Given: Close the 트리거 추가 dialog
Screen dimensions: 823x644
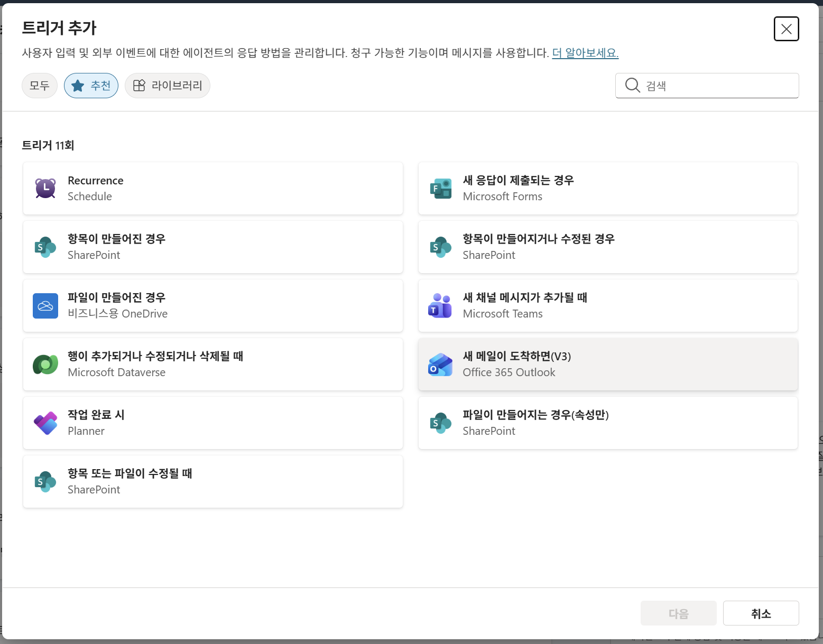Looking at the screenshot, I should pyautogui.click(x=786, y=29).
